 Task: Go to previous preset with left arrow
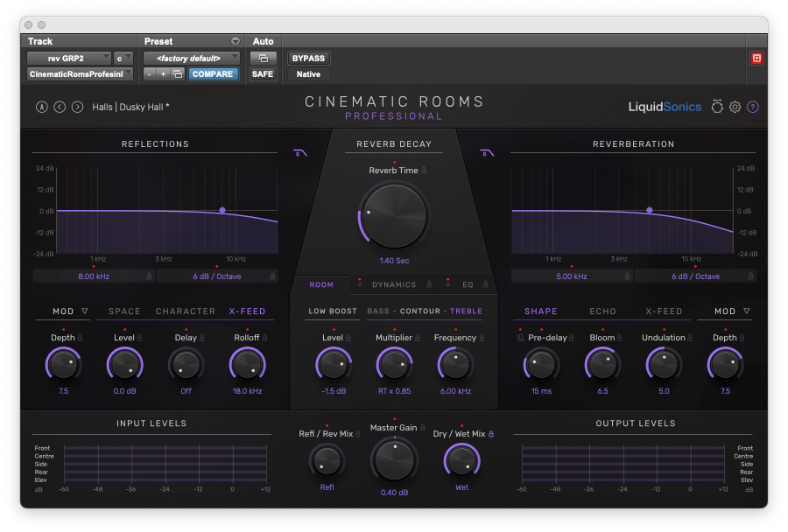[60, 107]
